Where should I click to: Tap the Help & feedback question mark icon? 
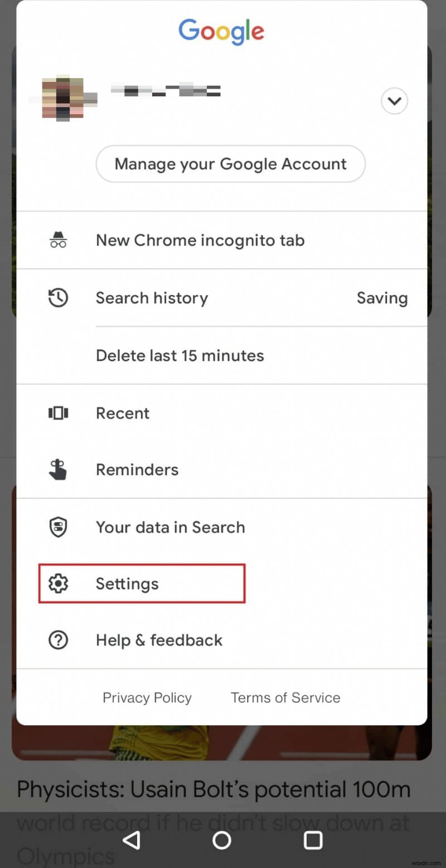[58, 640]
